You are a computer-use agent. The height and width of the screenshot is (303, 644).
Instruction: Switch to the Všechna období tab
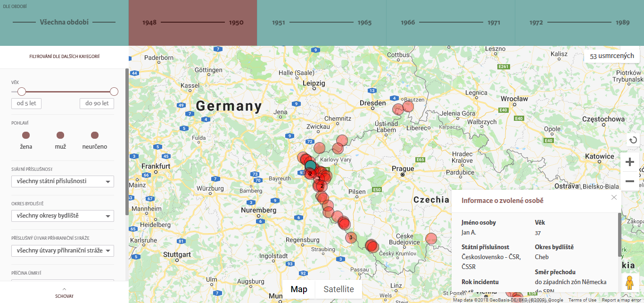click(64, 22)
